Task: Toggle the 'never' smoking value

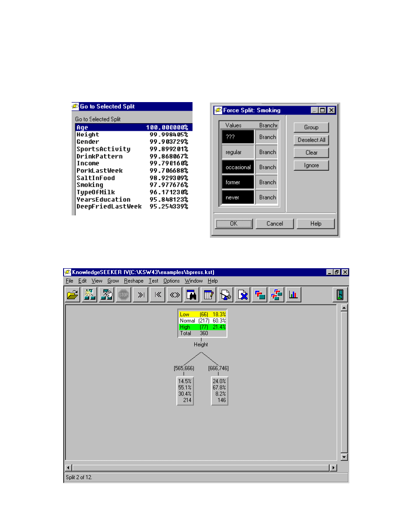Action: 238,197
